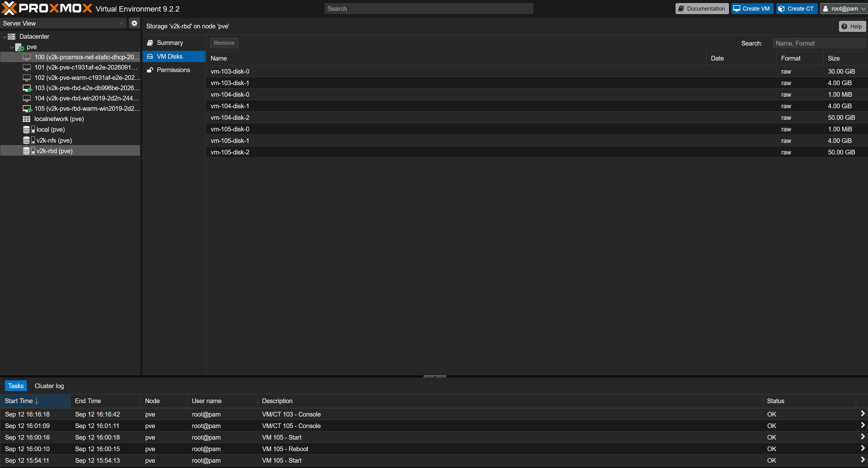Sort tasks by End Time column header

click(x=105, y=401)
